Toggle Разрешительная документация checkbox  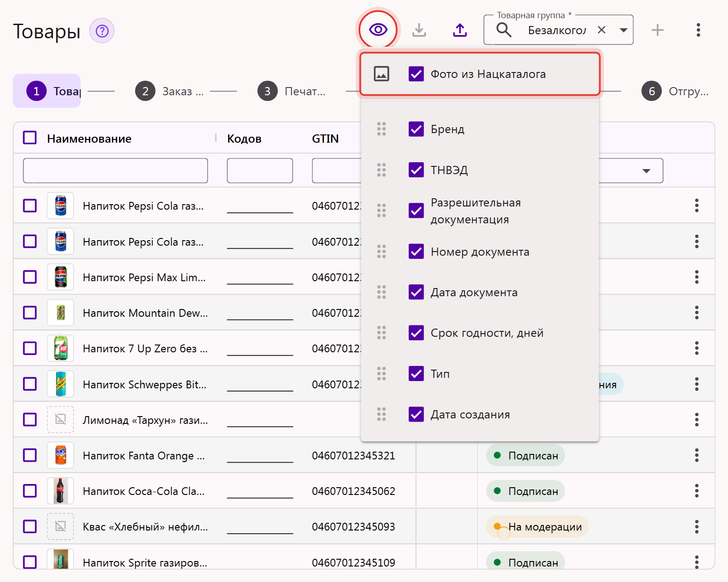(416, 211)
